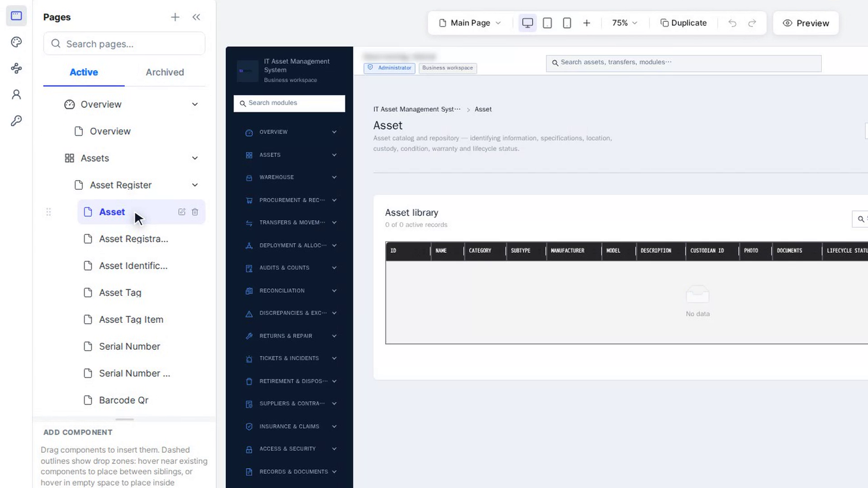Redo the last change
The width and height of the screenshot is (868, 488).
[x=752, y=23]
